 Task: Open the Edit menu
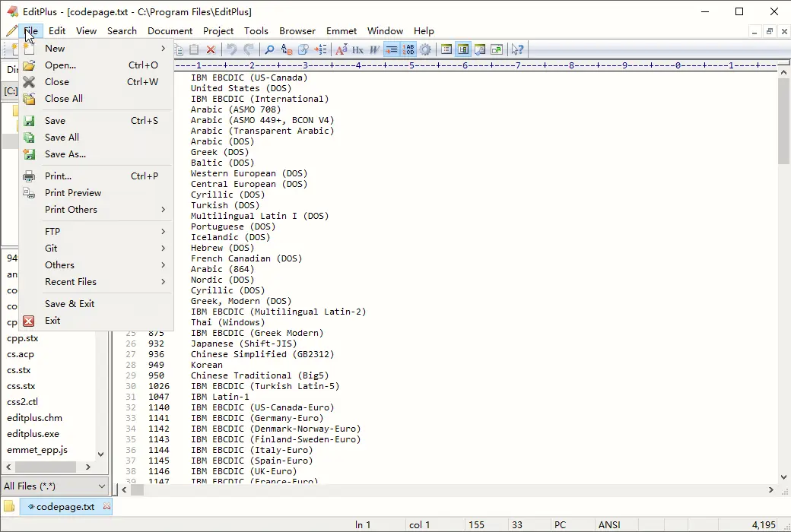pos(57,30)
